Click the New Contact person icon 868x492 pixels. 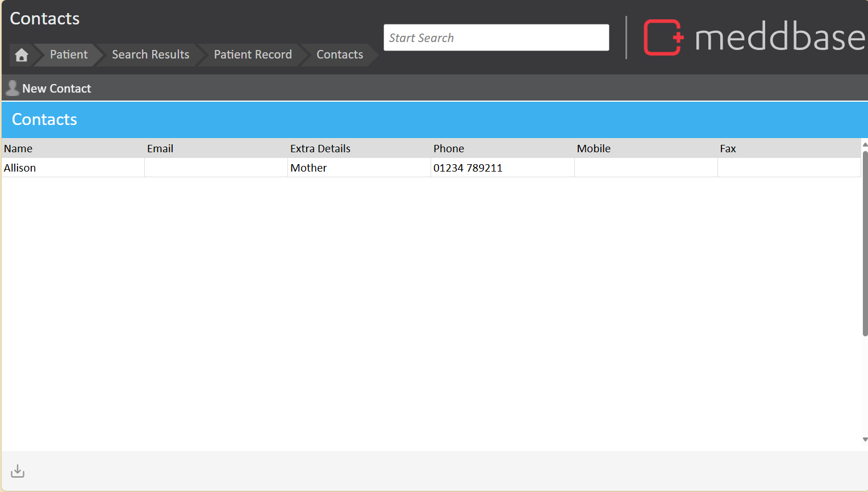click(x=12, y=88)
